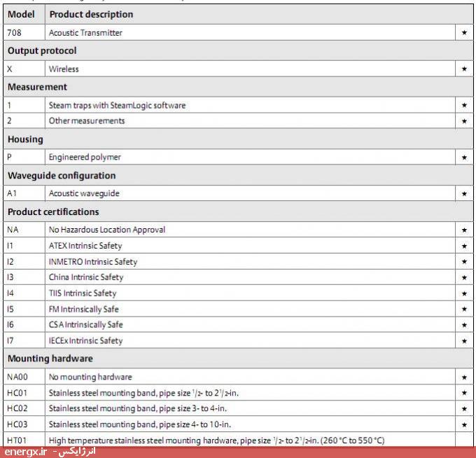This screenshot has height=458, width=476.
Task: Select mounting code HC03
Action: pos(17,424)
